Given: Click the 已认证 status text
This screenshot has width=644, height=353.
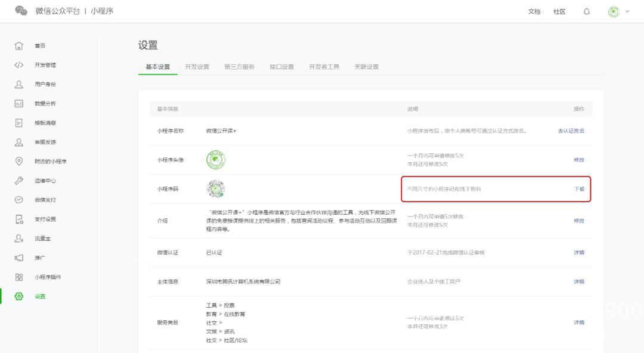Looking at the screenshot, I should click(214, 253).
